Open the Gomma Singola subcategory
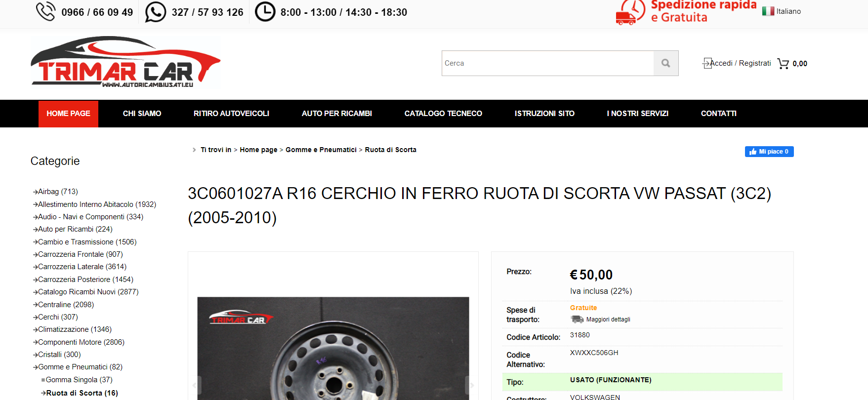Viewport: 868px width, 400px height. point(79,380)
